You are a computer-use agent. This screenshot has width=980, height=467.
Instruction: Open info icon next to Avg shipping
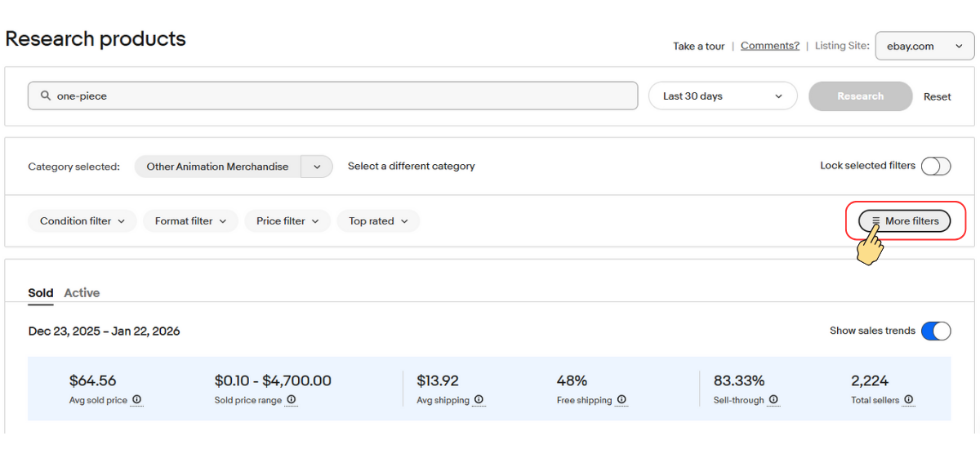click(479, 400)
